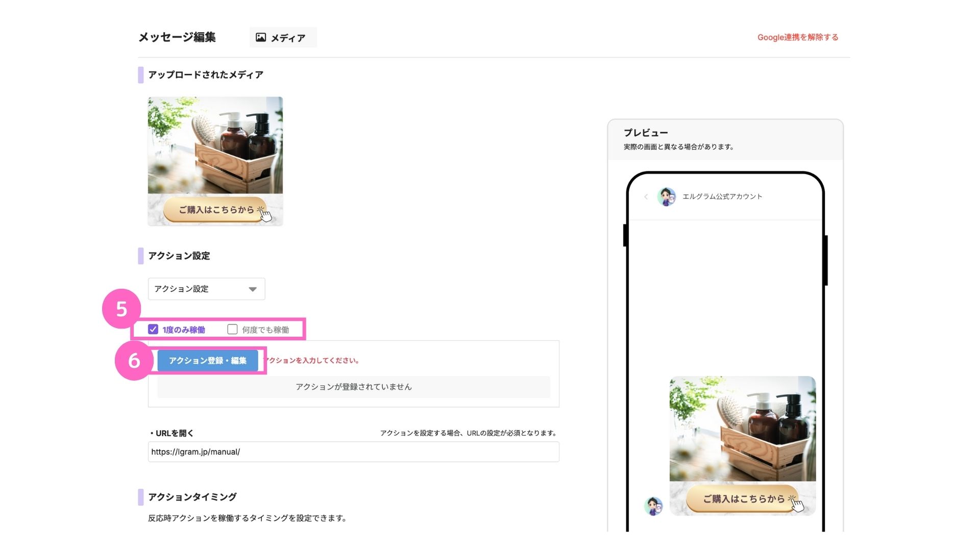
Task: Click the アクション登録・編集 button
Action: (208, 361)
